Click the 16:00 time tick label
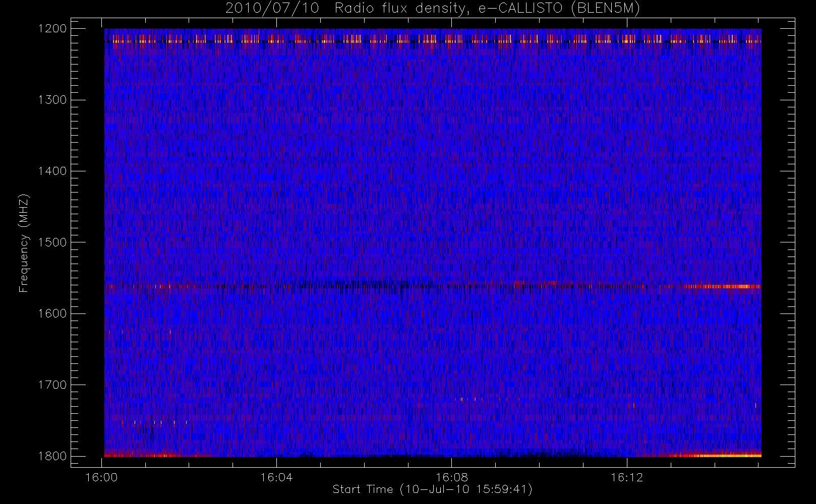The height and width of the screenshot is (504, 816). pos(102,477)
